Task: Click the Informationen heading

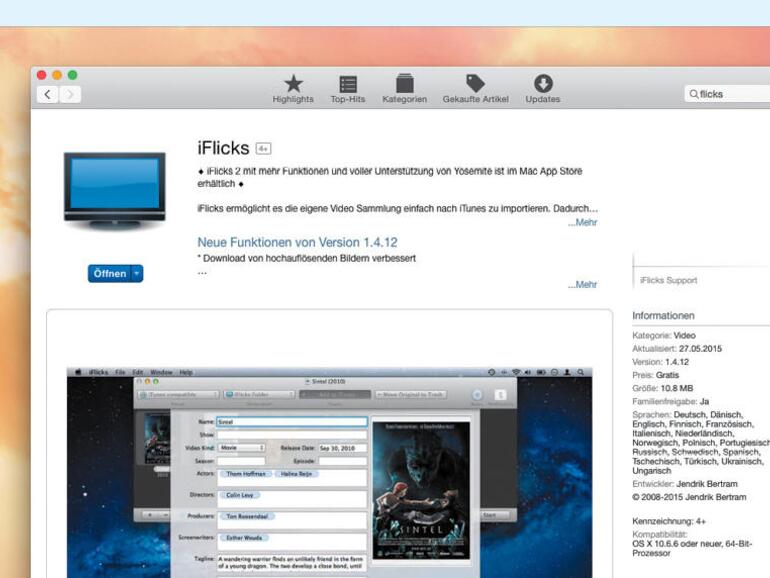Action: pos(663,316)
